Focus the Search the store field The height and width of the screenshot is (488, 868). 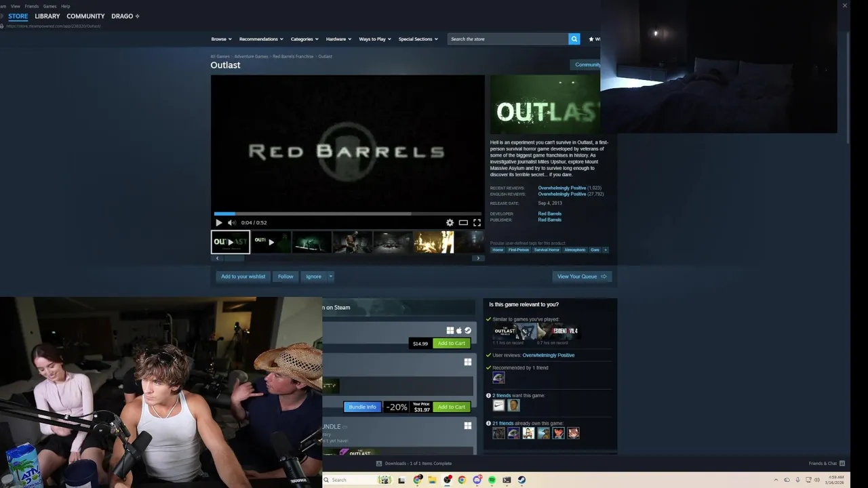pyautogui.click(x=508, y=39)
